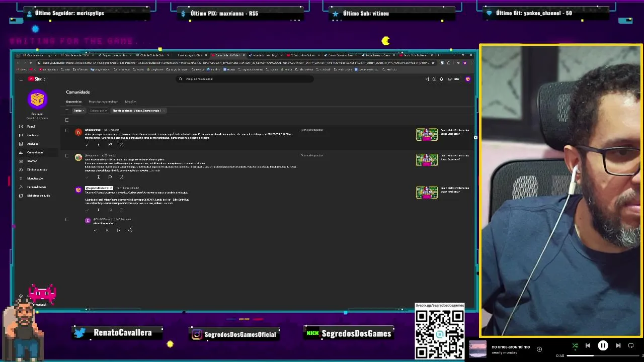Click the Monetização dollar icon in sidebar
644x362 pixels.
pyautogui.click(x=21, y=178)
